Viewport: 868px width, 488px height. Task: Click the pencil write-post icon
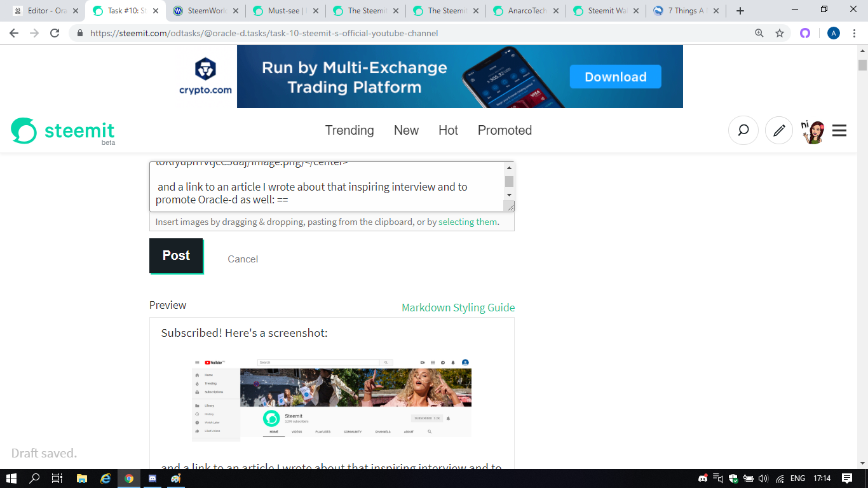click(779, 131)
